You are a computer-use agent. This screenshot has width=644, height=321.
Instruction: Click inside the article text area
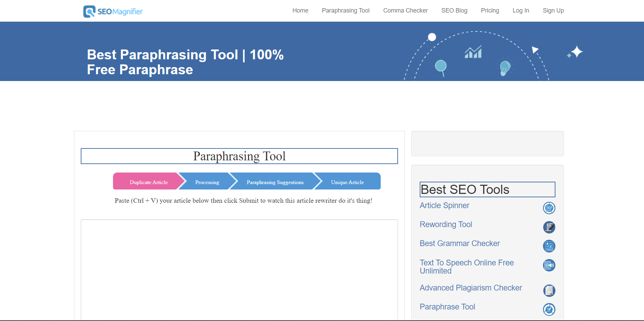239,269
